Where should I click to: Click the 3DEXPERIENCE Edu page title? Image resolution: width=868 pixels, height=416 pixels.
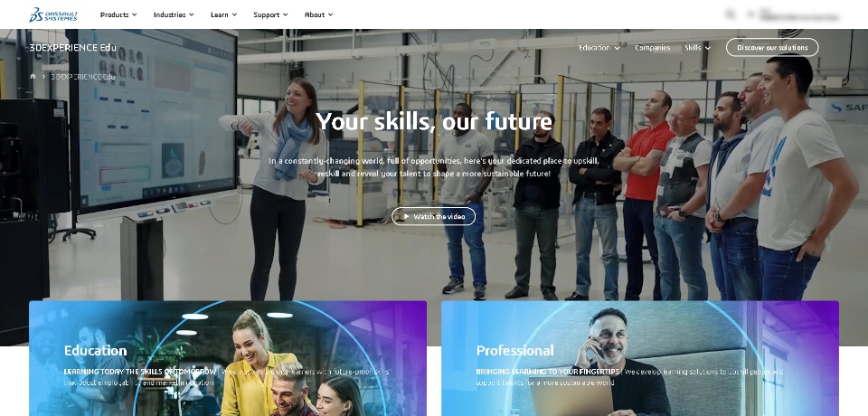[72, 48]
